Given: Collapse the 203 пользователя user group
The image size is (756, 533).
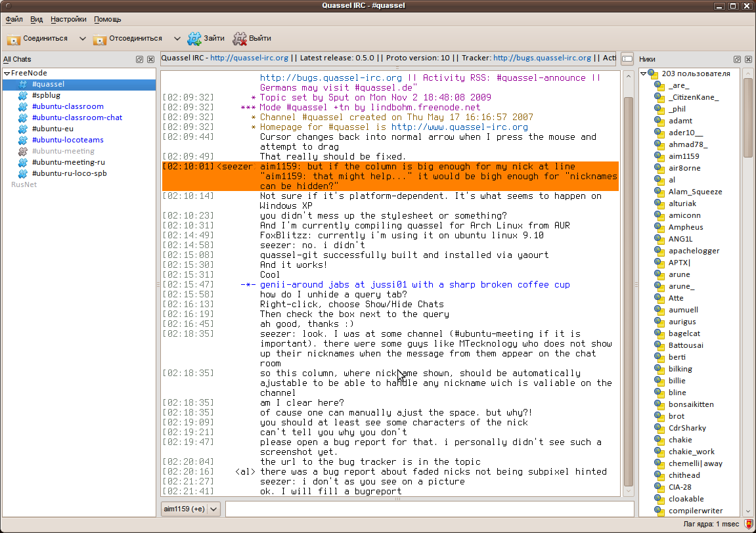Looking at the screenshot, I should pyautogui.click(x=643, y=74).
